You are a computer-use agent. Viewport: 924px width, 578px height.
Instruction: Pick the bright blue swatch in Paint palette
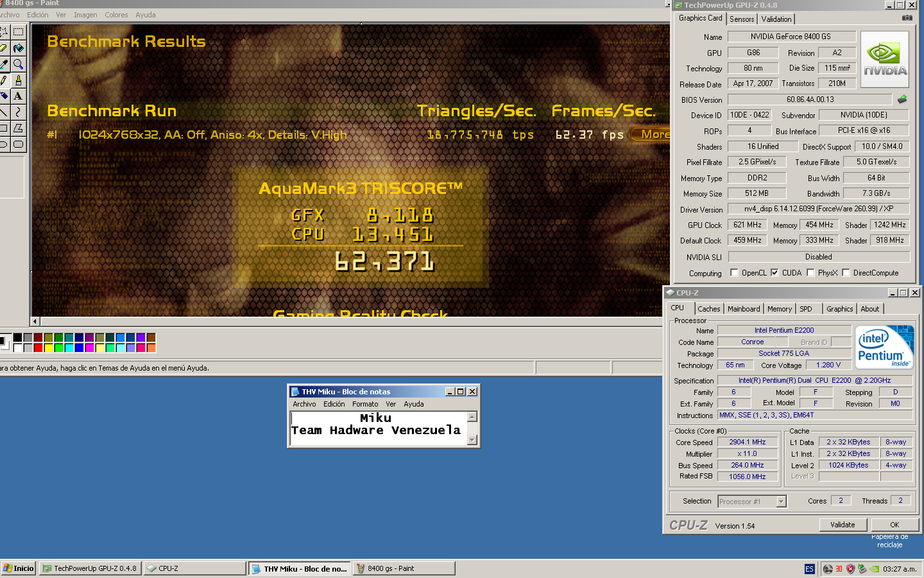(x=79, y=348)
